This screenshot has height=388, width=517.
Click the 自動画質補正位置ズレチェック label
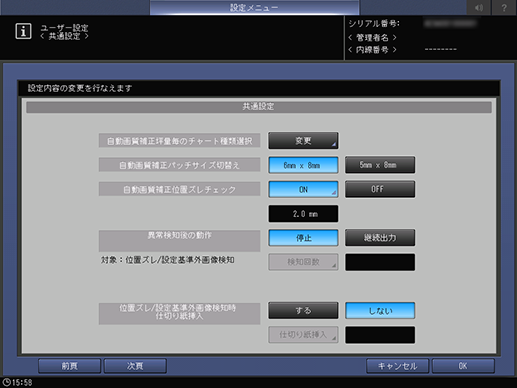click(x=179, y=189)
